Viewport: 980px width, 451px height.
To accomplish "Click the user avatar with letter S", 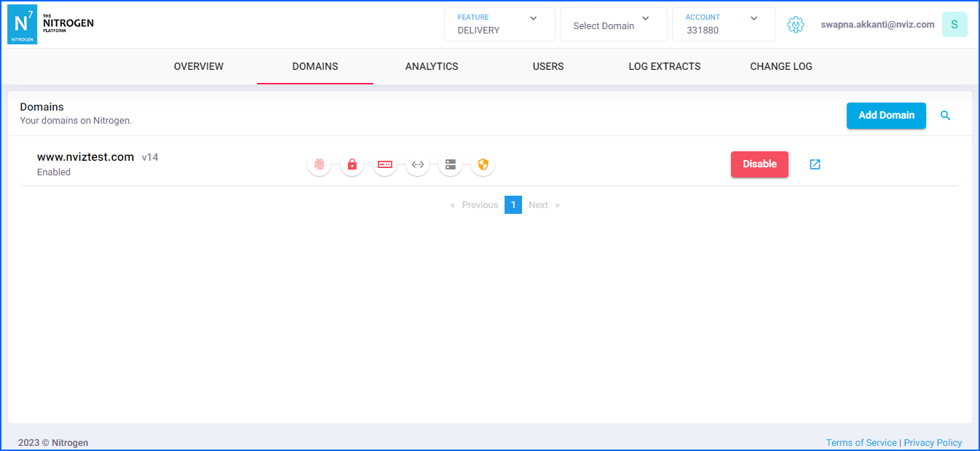I will tap(955, 25).
